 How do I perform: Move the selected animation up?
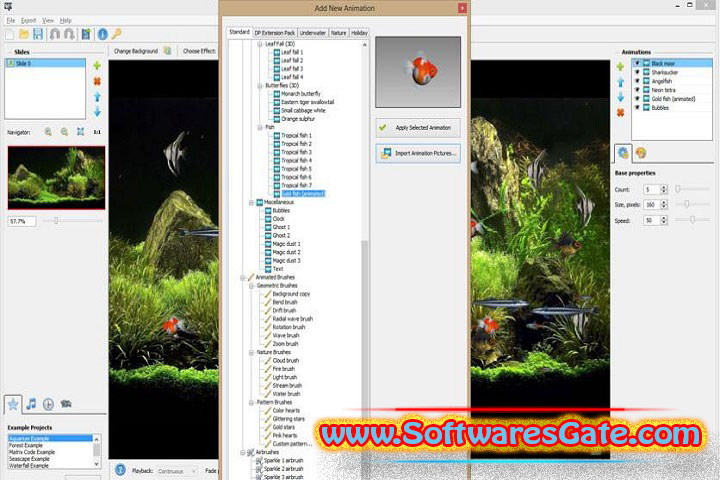click(x=620, y=82)
